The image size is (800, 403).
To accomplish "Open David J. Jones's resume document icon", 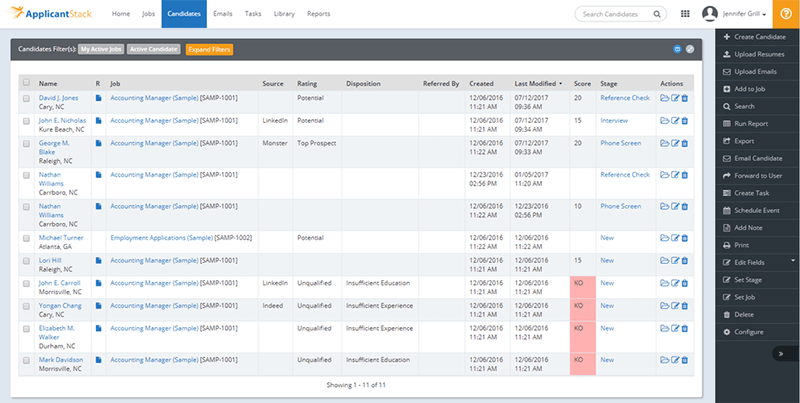I will pos(98,98).
